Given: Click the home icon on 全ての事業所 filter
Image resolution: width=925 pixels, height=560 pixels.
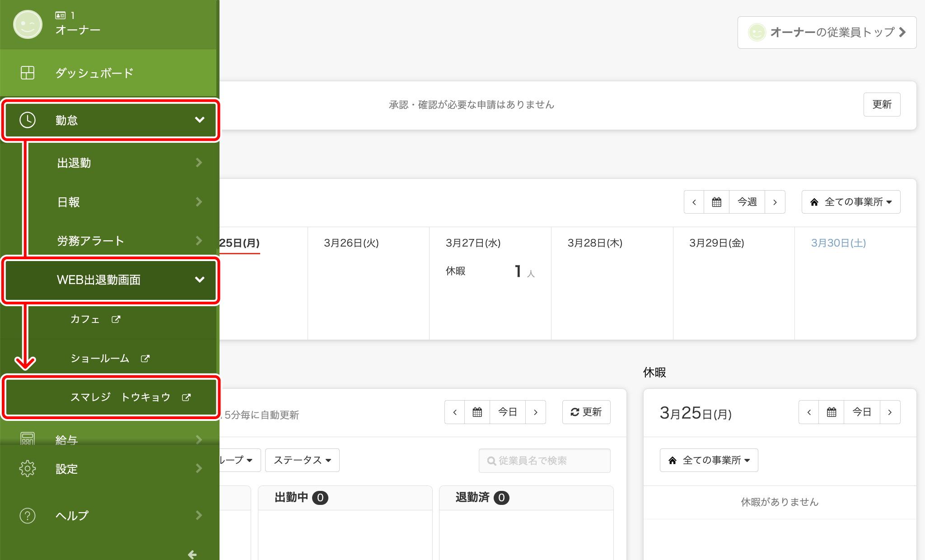Looking at the screenshot, I should (813, 202).
